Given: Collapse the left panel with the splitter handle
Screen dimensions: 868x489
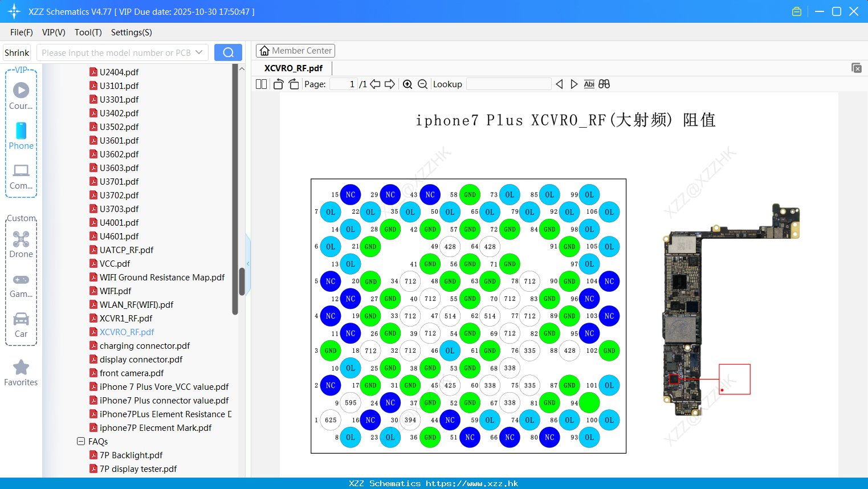Looking at the screenshot, I should point(248,263).
